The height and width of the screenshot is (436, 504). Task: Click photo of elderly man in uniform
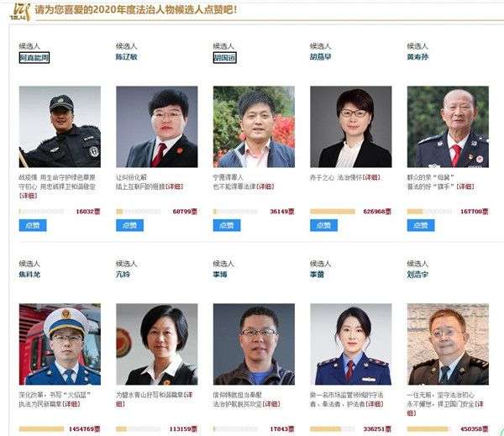[x=448, y=127]
